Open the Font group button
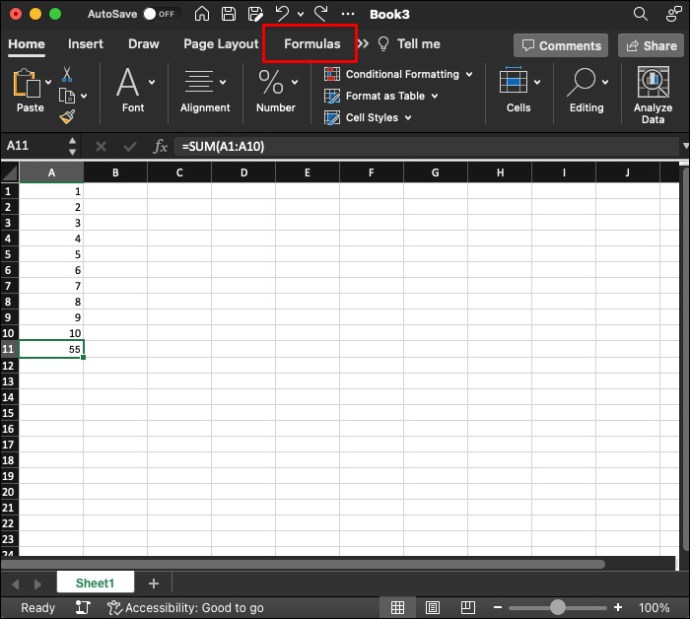690x619 pixels. coord(133,90)
